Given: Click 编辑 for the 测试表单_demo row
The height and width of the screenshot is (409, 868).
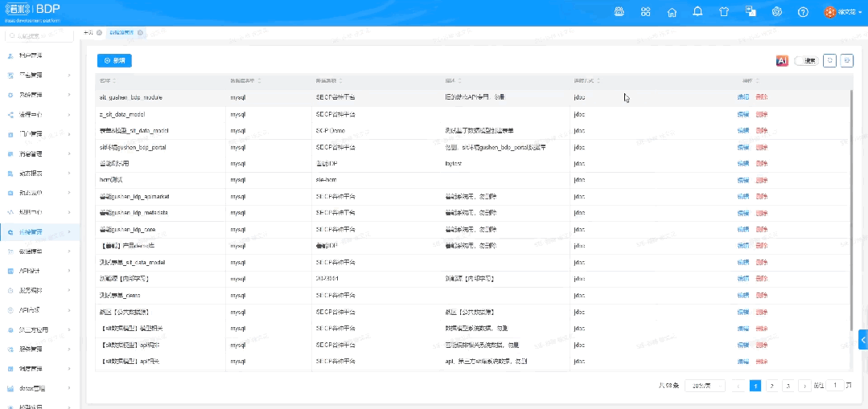Looking at the screenshot, I should point(743,295).
